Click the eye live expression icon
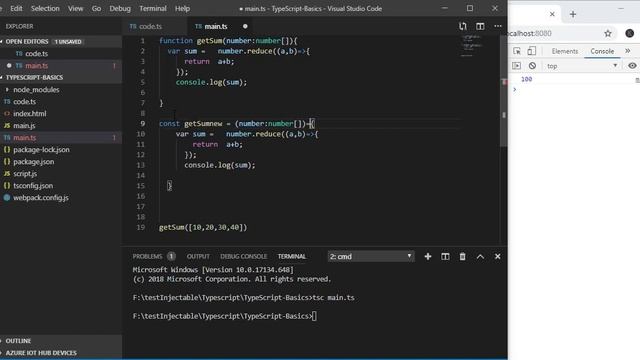 [x=632, y=66]
